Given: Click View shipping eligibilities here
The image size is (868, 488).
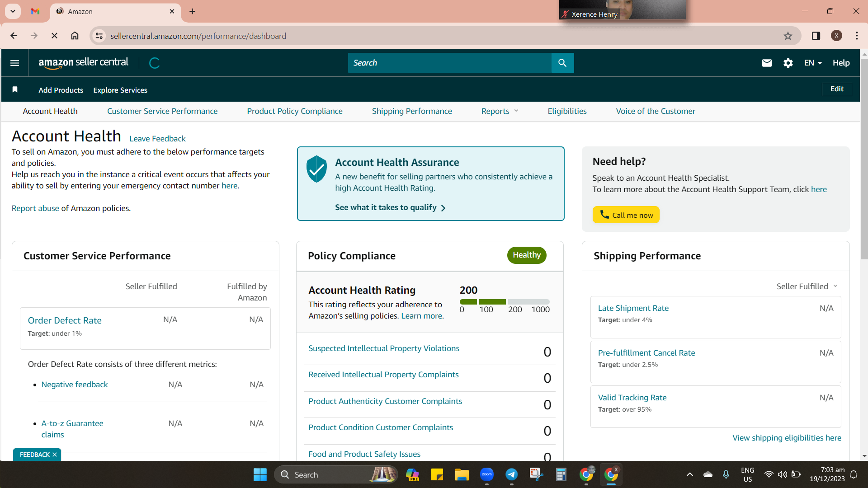Looking at the screenshot, I should point(787,438).
